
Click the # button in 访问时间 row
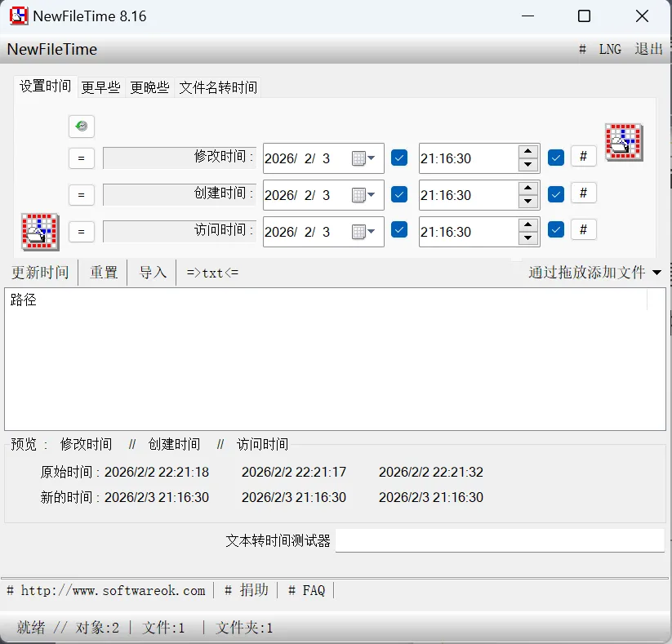583,229
